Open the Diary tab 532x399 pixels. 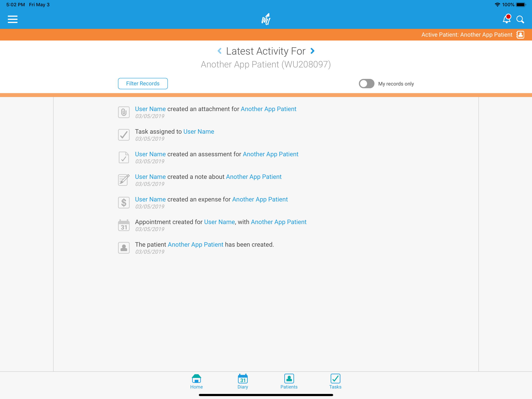243,382
